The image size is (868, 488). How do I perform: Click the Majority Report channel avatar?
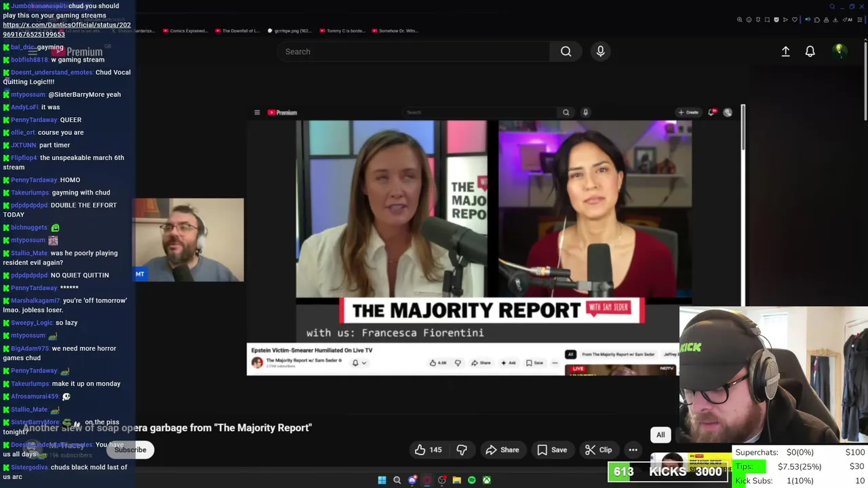[x=257, y=363]
